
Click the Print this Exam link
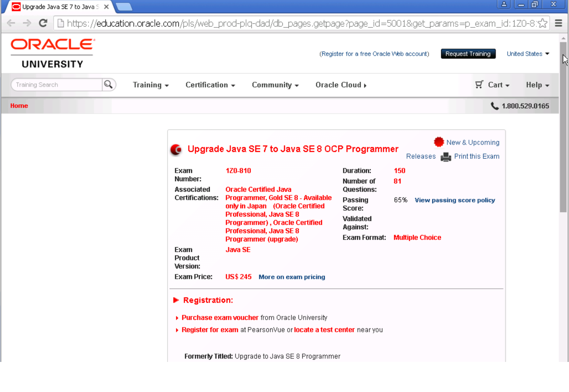tap(477, 156)
